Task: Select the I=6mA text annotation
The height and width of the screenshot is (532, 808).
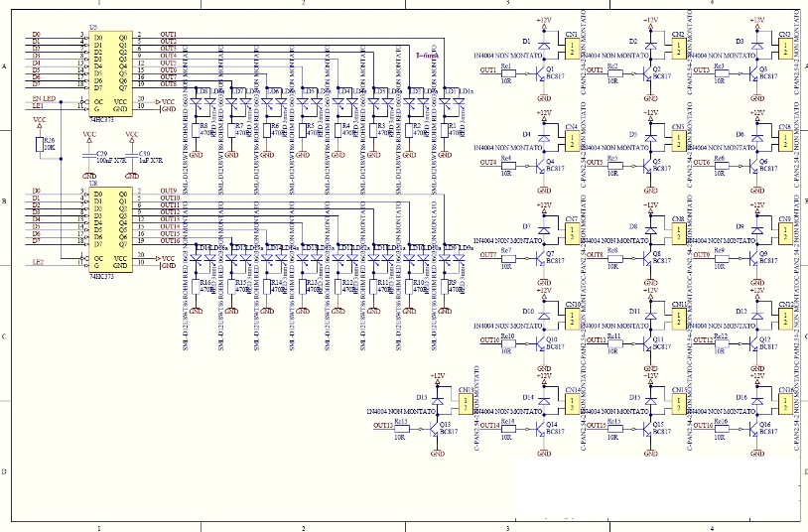Action: tap(427, 56)
